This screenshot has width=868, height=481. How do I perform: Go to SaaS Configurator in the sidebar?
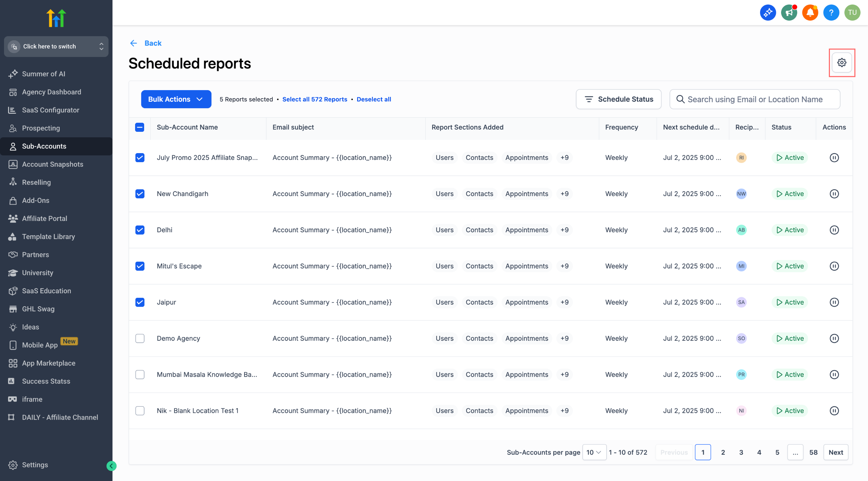tap(50, 110)
